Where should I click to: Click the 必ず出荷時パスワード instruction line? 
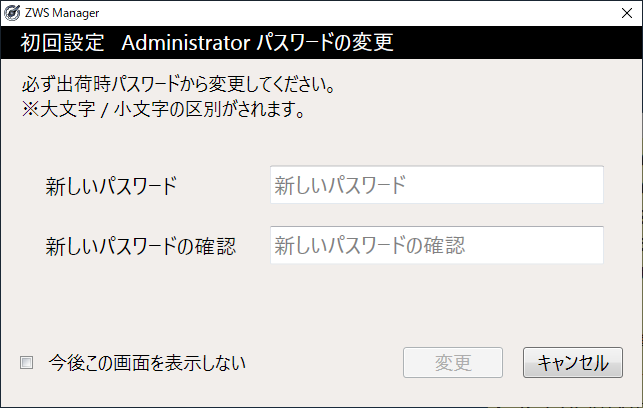point(178,83)
